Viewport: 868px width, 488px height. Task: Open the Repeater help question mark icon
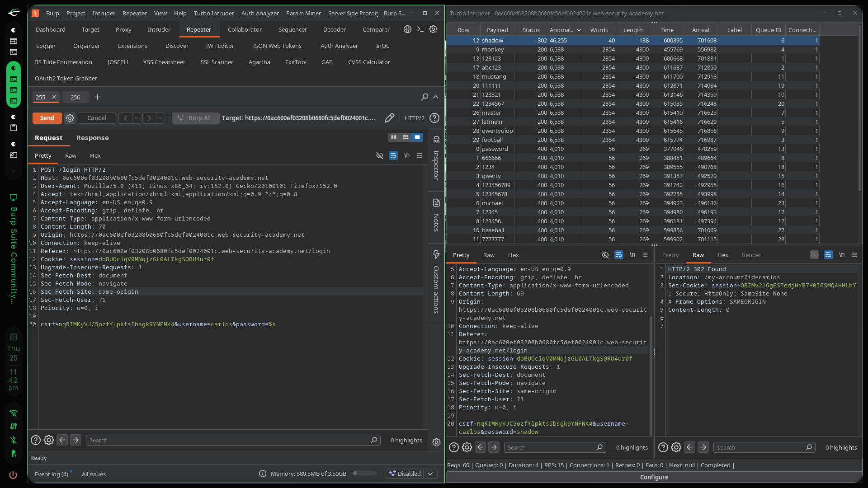click(x=434, y=118)
